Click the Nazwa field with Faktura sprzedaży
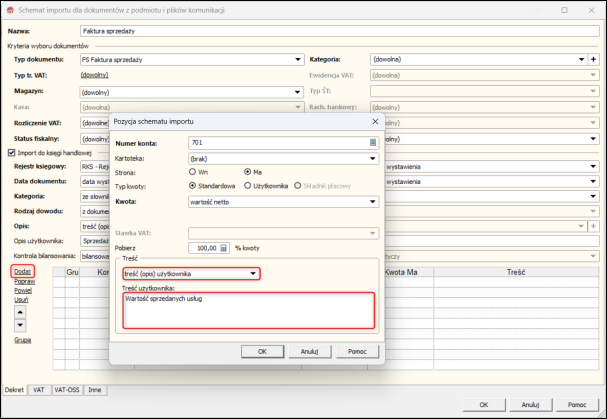Screen dimensions: 607x419 340,31
